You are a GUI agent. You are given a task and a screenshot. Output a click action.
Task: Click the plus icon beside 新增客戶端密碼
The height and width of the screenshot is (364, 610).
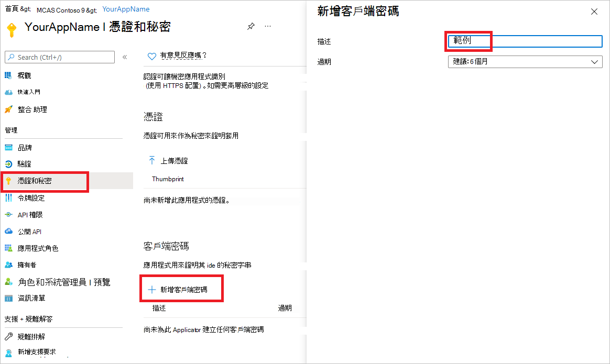[152, 290]
